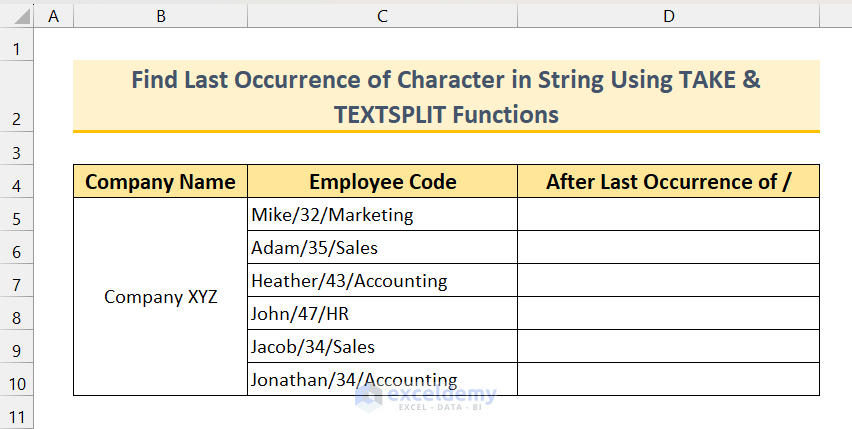Select the Jonathan/34/Accounting cell

pos(382,380)
